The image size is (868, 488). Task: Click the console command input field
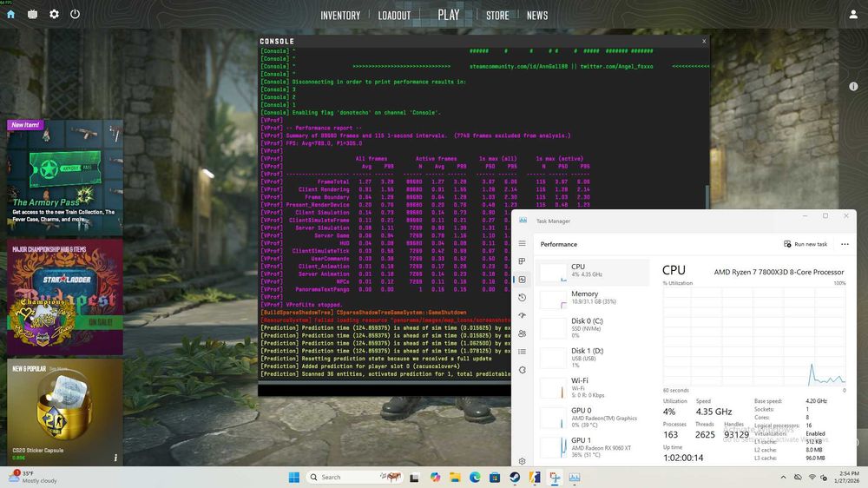coord(385,389)
